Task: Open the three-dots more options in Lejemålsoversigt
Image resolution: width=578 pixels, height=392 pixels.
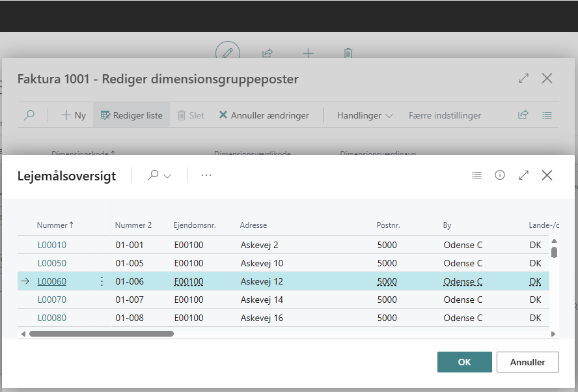Action: 206,175
